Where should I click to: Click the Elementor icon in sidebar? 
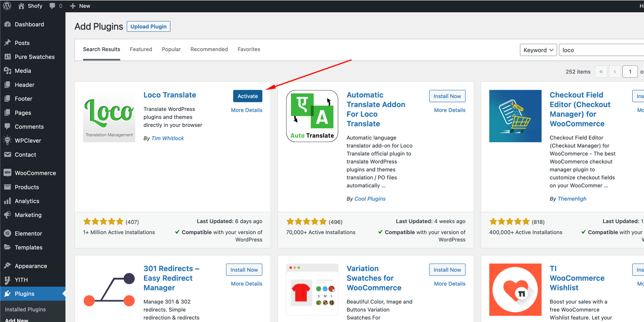(7, 233)
